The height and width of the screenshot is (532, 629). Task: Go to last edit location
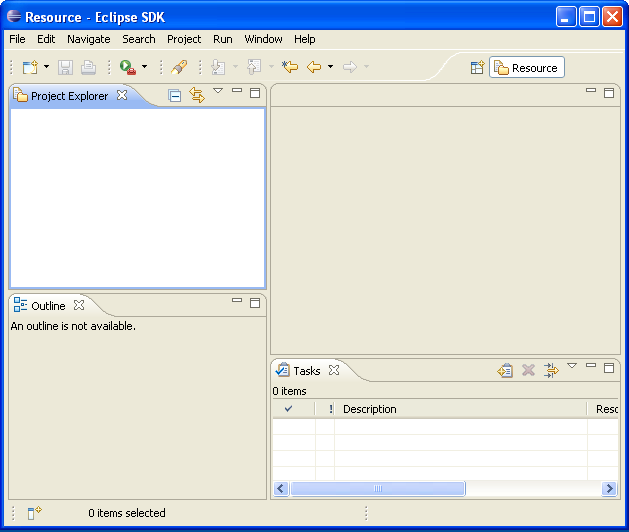pyautogui.click(x=290, y=67)
